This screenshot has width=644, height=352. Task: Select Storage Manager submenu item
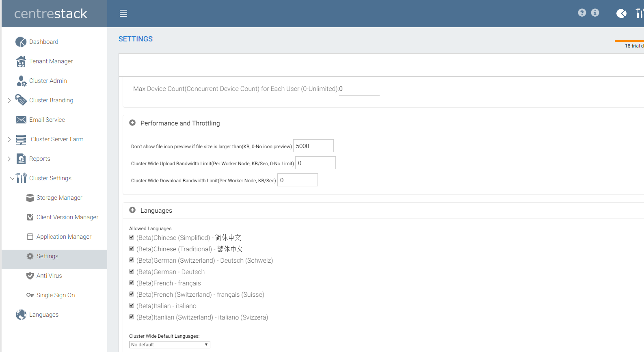tap(59, 198)
